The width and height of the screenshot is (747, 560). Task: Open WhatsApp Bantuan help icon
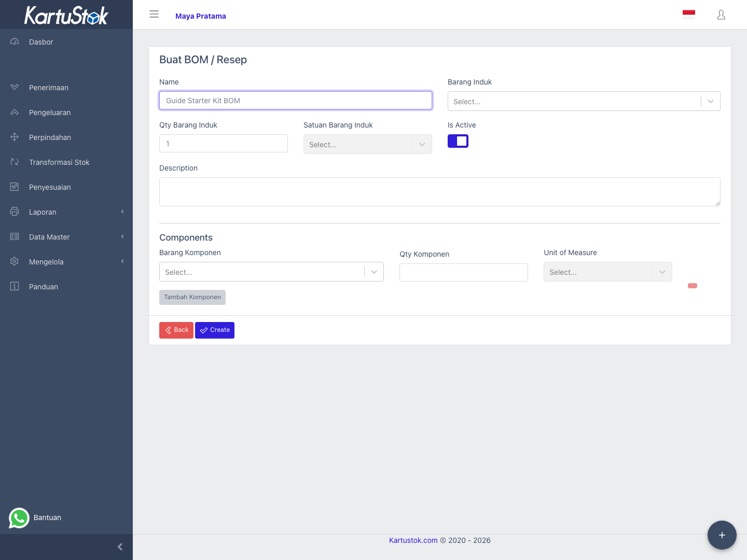click(19, 518)
